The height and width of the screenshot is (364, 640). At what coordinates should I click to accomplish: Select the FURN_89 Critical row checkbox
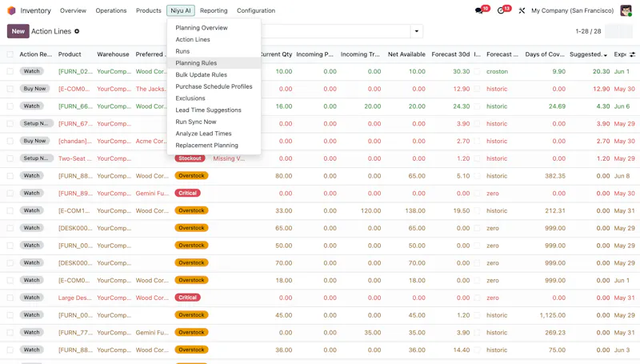pyautogui.click(x=10, y=194)
